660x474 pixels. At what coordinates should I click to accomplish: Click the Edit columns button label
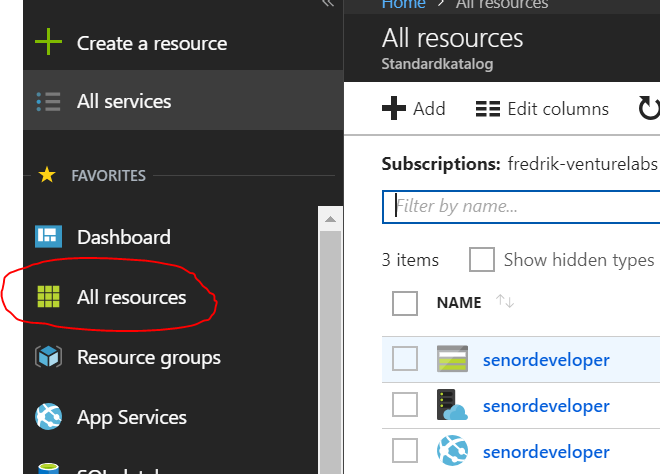pyautogui.click(x=558, y=109)
